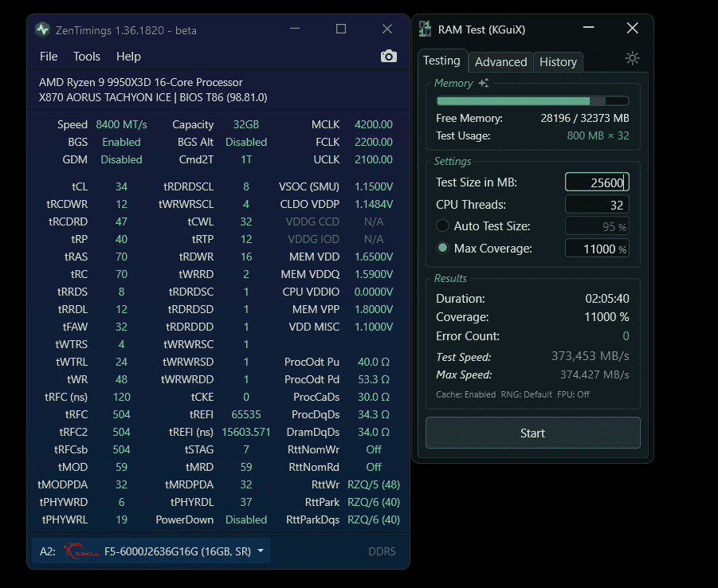Image resolution: width=718 pixels, height=588 pixels.
Task: Switch to the History tab
Action: [x=558, y=62]
